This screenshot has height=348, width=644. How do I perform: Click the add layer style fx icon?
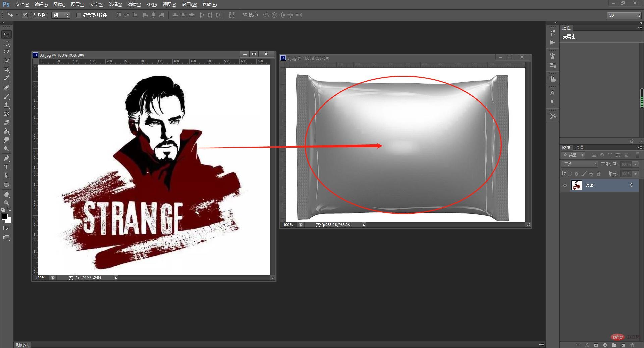[x=587, y=345]
